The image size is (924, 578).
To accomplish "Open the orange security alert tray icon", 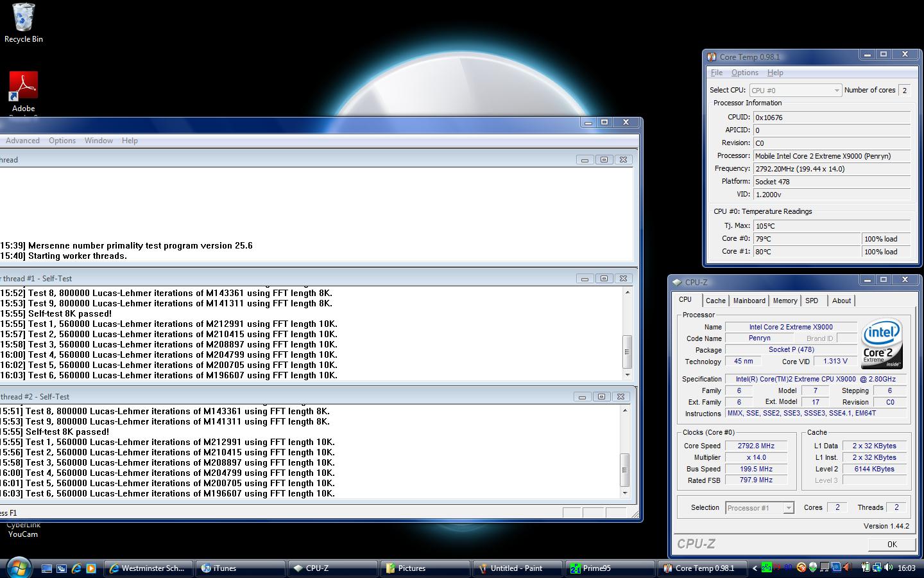I will click(801, 567).
